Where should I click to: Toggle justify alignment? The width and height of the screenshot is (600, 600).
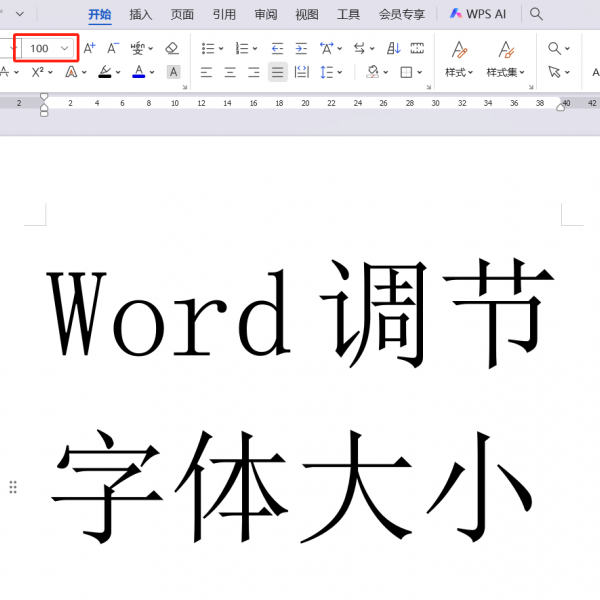point(277,72)
